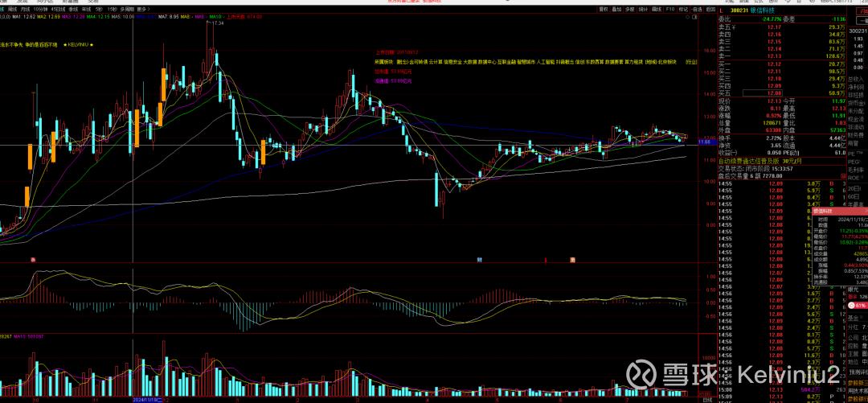This screenshot has width=868, height=403.
Task: Click the 现价 12.13 value
Action: [774, 101]
